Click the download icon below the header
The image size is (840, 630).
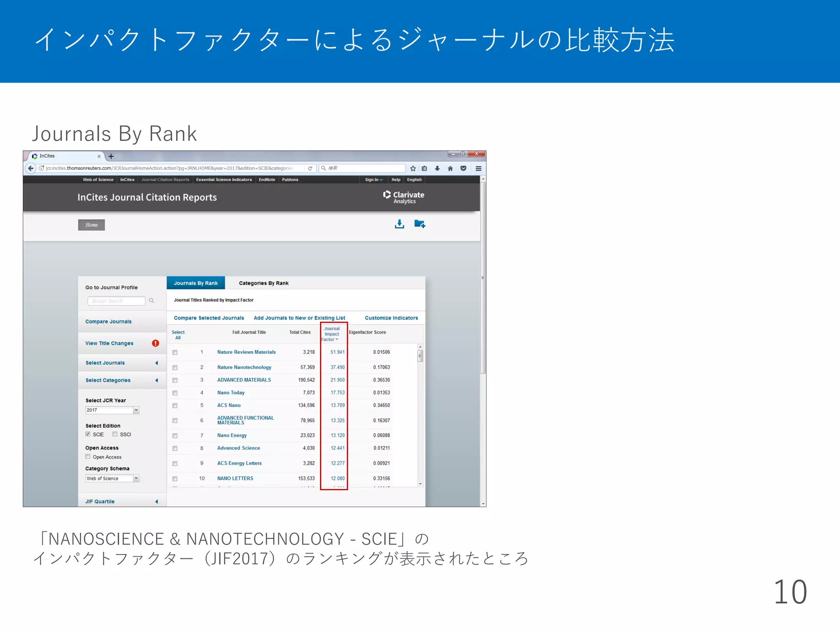click(399, 224)
